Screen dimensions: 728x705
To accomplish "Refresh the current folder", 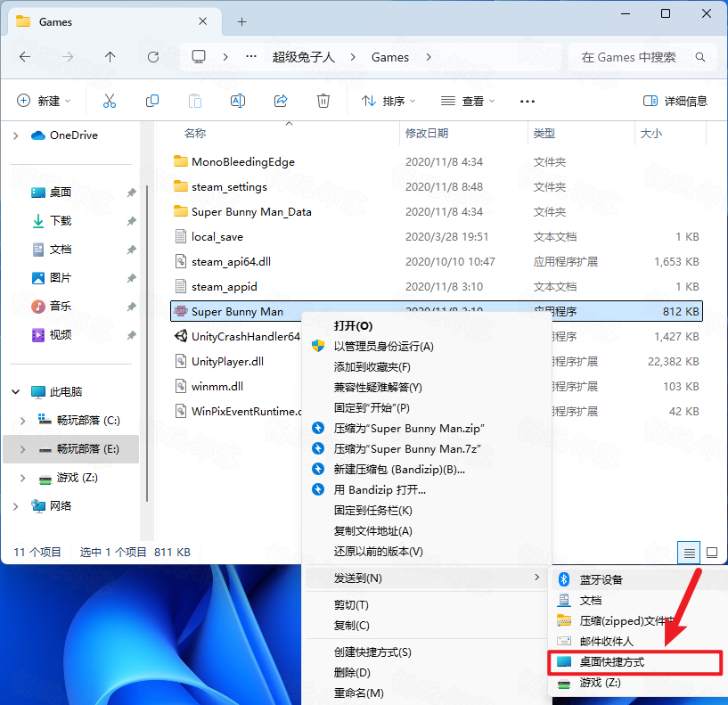I will click(153, 57).
